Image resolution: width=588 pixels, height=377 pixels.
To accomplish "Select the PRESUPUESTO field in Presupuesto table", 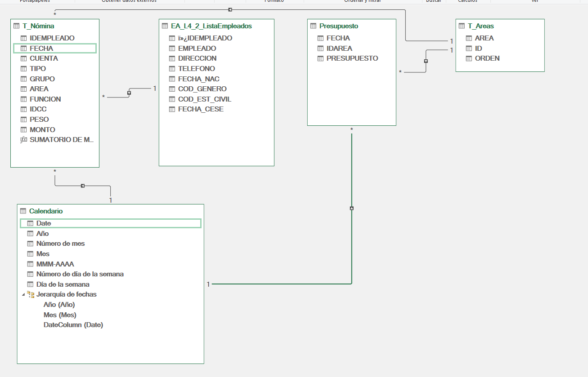I will (x=352, y=58).
